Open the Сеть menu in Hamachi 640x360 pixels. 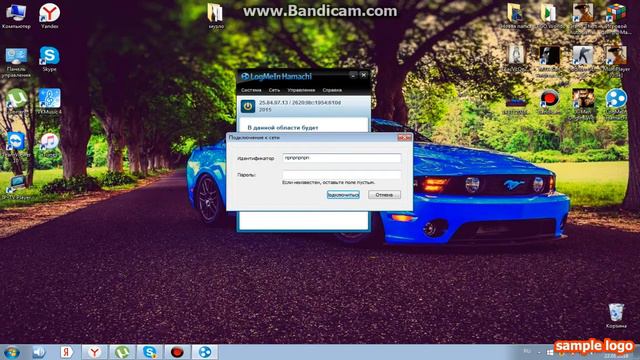click(x=274, y=90)
